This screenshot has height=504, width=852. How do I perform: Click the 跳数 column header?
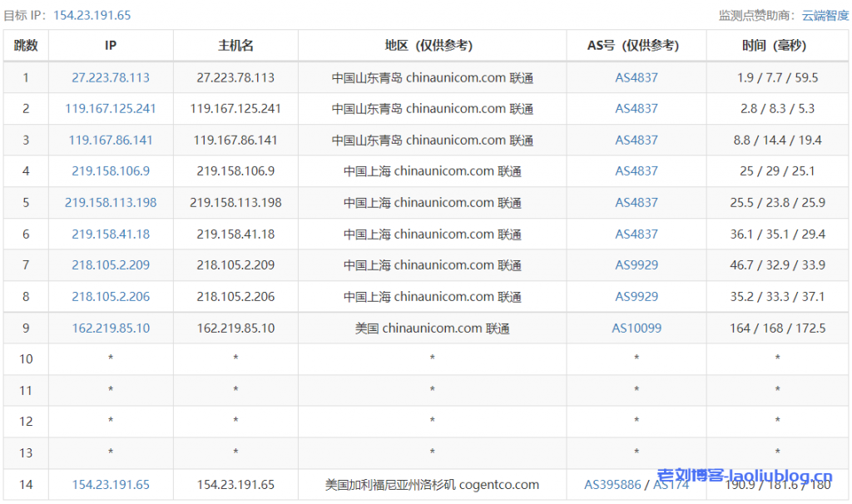[26, 46]
